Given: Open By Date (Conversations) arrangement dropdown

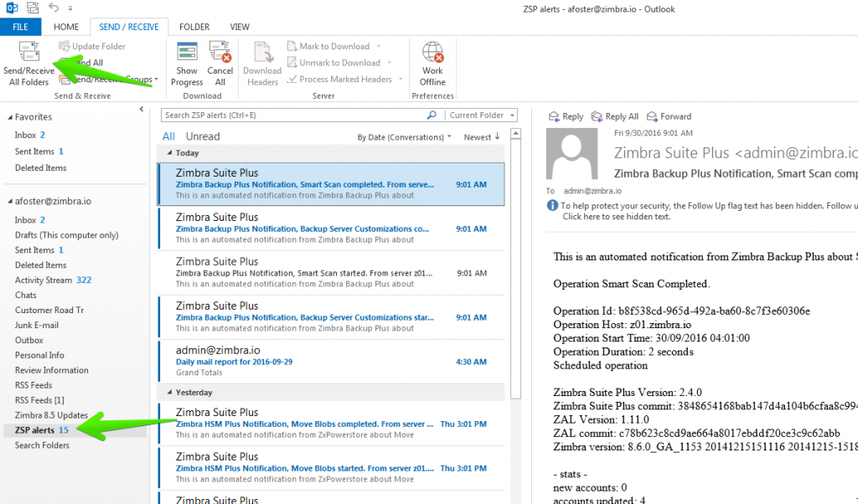Looking at the screenshot, I should point(405,137).
